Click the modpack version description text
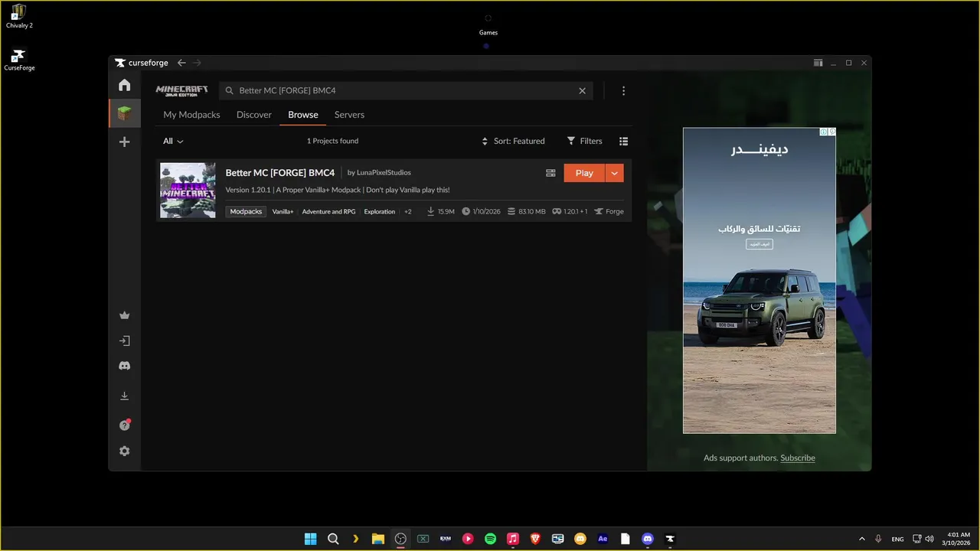This screenshot has height=551, width=980. click(x=338, y=190)
